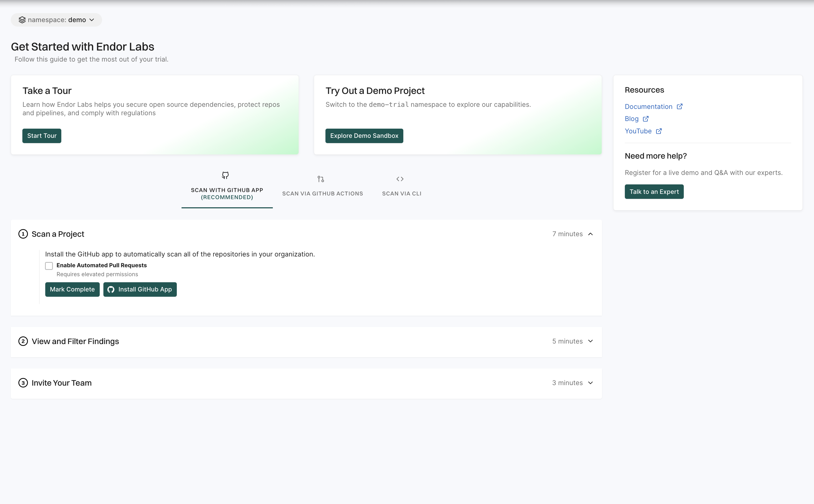Click external link icon next to YouTube
This screenshot has width=814, height=504.
point(658,131)
